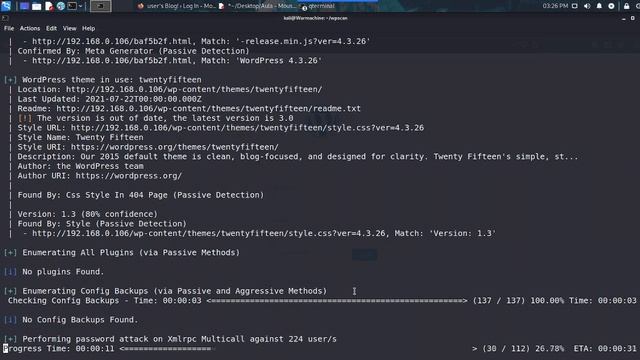Click the 03:26 PM clock
The height and width of the screenshot is (360, 640).
tap(555, 6)
